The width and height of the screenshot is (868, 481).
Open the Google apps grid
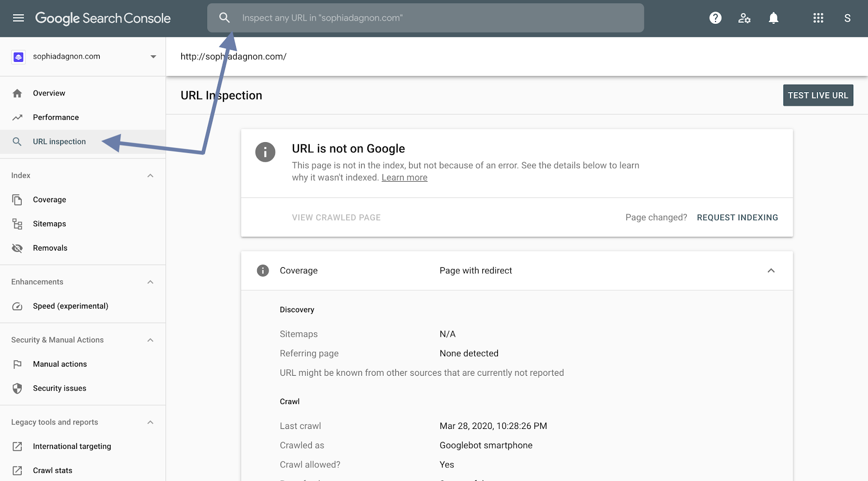pos(818,18)
